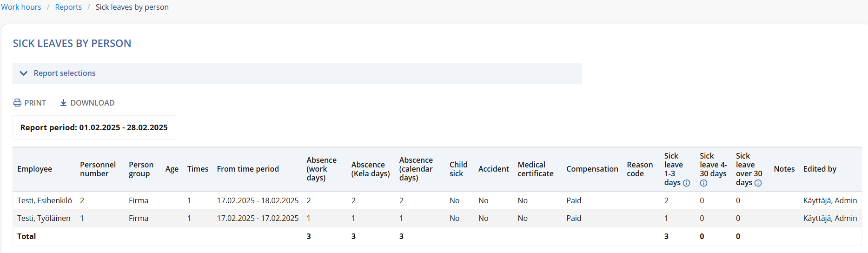The height and width of the screenshot is (253, 868).
Task: Click info icon for Sick leave over 30 days
Action: (758, 183)
